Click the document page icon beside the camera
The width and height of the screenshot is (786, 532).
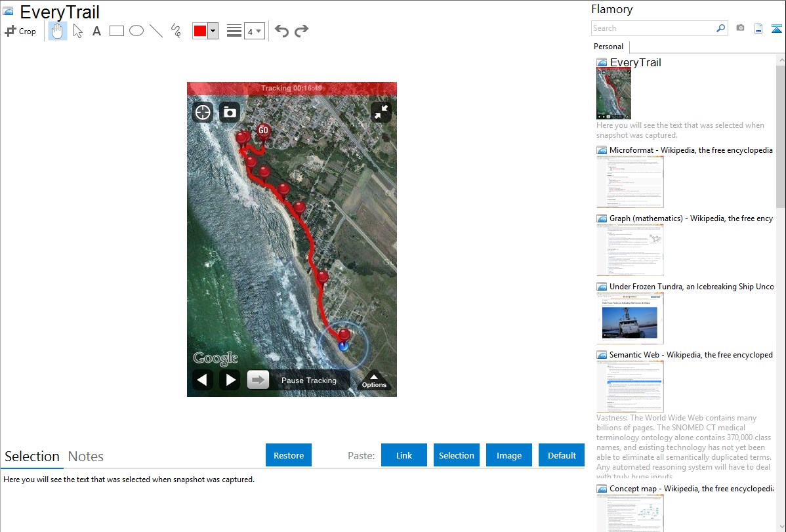tap(758, 28)
